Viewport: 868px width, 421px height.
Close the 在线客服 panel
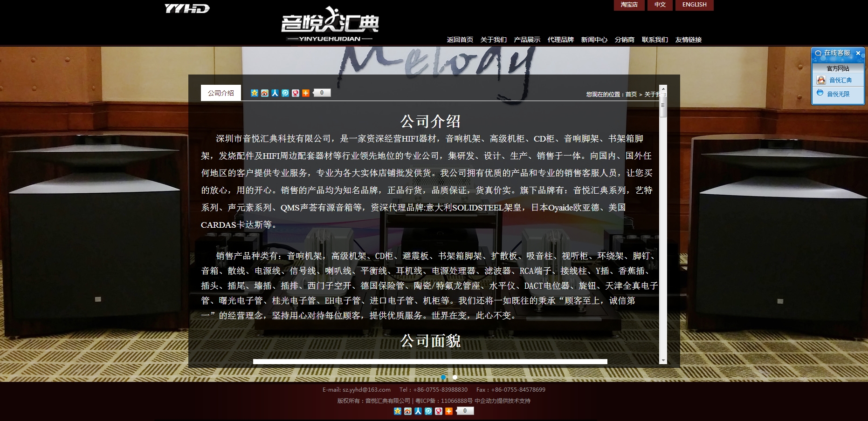(858, 53)
